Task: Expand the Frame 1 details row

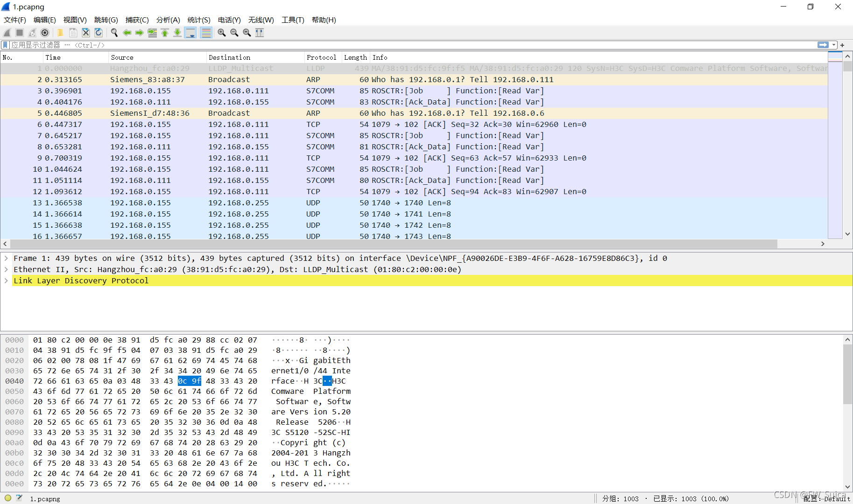Action: (x=6, y=258)
